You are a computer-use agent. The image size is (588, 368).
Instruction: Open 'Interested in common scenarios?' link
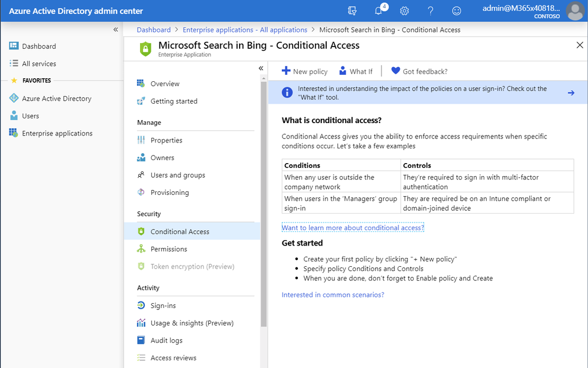pos(333,295)
